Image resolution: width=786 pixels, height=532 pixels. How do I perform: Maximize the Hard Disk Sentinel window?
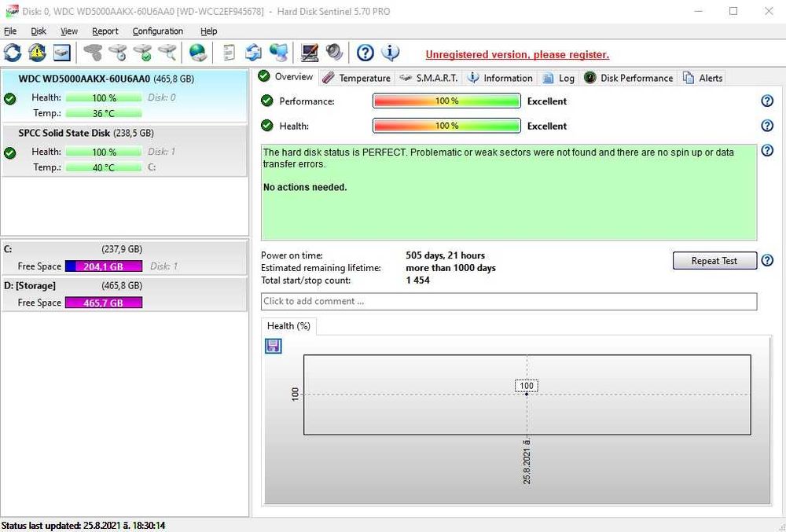coord(733,11)
